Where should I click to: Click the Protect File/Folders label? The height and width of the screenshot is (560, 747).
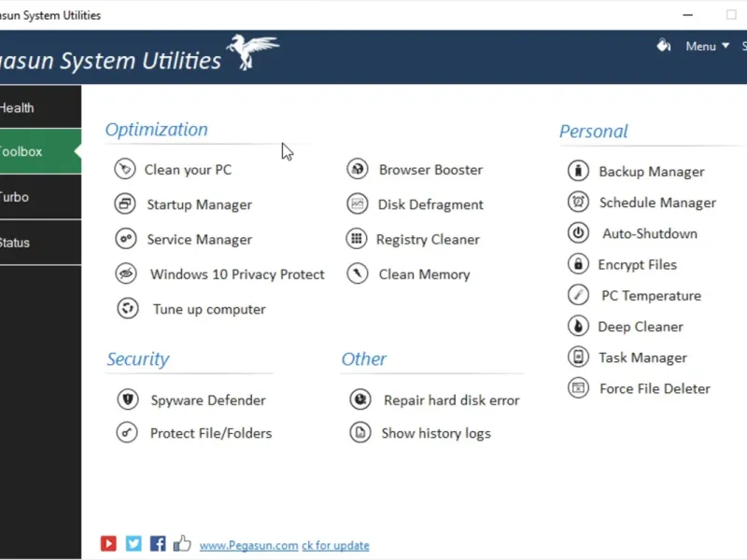[211, 433]
